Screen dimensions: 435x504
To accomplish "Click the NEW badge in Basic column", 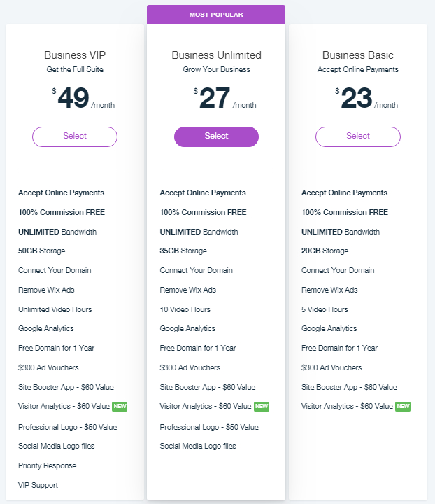I will pos(403,406).
